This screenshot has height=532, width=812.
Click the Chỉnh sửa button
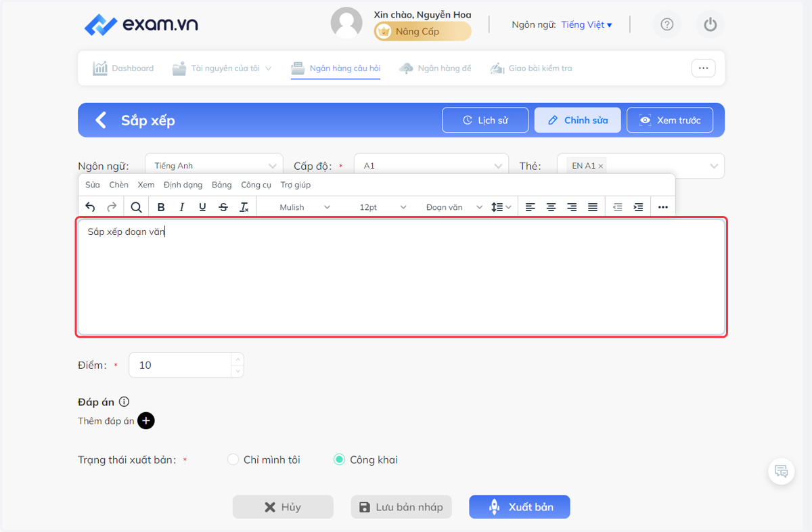[x=577, y=120]
